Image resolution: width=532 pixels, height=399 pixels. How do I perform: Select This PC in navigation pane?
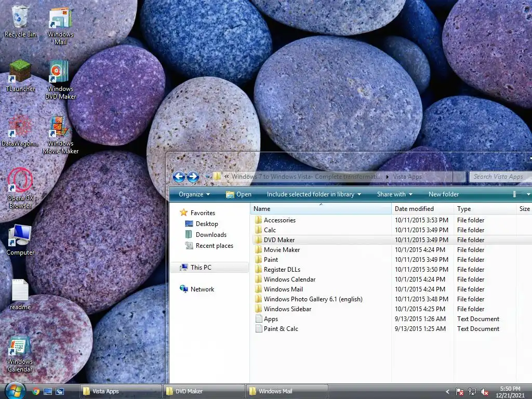pyautogui.click(x=209, y=268)
